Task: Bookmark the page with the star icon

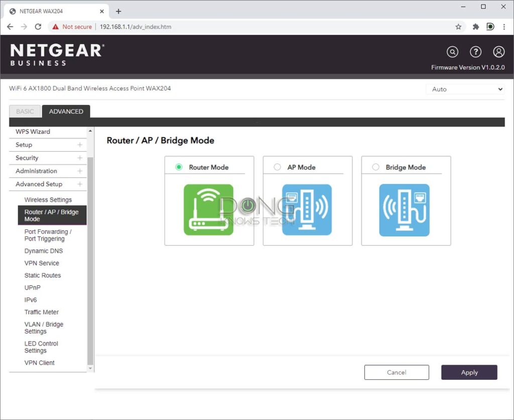Action: pos(458,27)
